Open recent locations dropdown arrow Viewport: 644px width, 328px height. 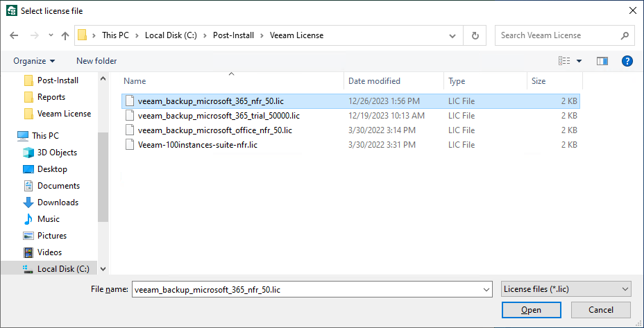[x=51, y=35]
